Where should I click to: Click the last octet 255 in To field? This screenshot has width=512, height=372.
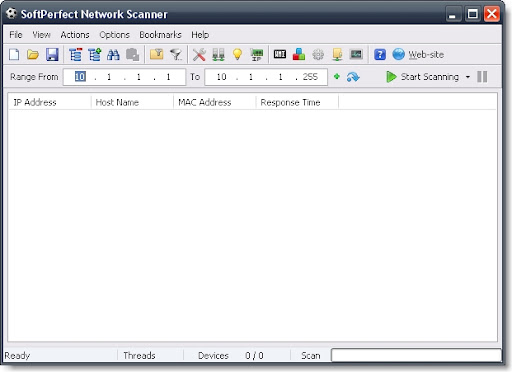tap(310, 77)
